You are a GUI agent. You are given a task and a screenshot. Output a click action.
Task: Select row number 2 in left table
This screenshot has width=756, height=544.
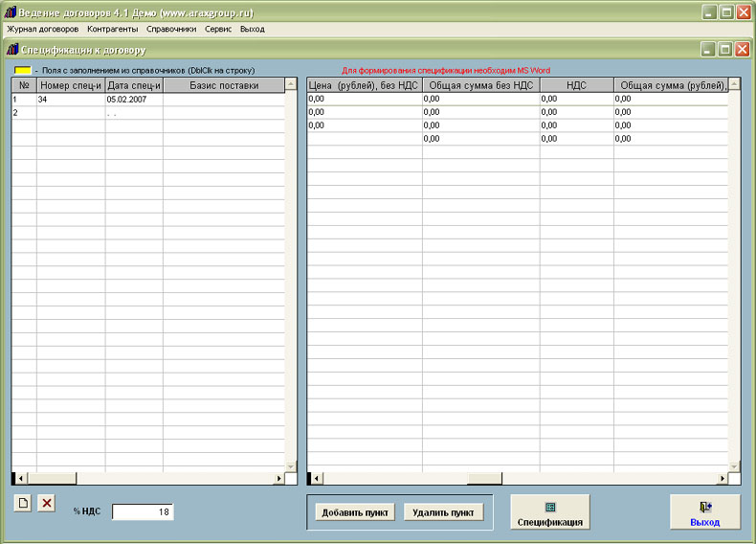(x=24, y=112)
